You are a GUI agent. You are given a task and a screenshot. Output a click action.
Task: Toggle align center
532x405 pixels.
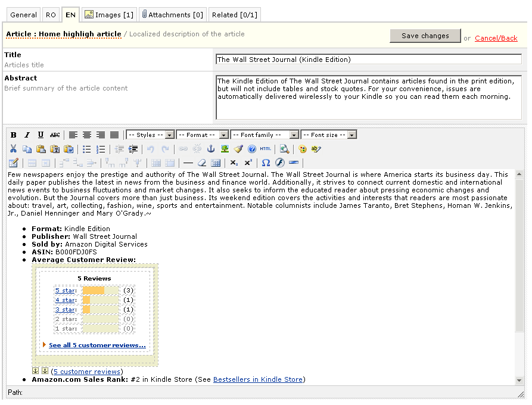tap(87, 135)
